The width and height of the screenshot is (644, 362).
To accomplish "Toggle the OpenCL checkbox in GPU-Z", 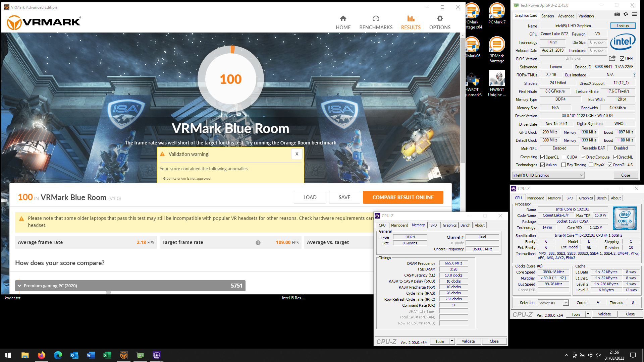I will coord(542,157).
